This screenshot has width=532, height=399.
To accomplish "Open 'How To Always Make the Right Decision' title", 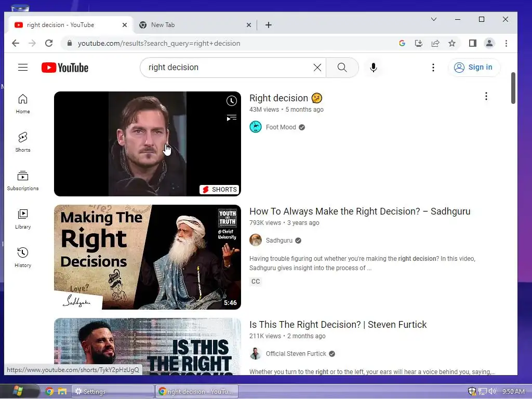I will point(360,211).
